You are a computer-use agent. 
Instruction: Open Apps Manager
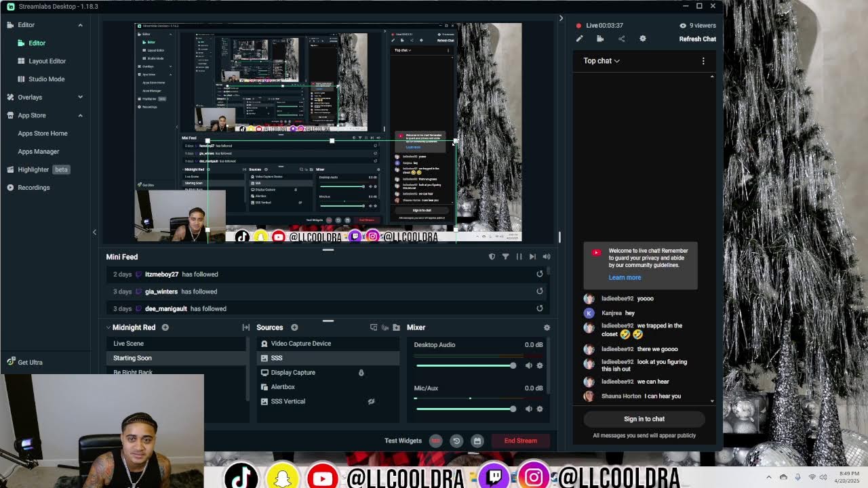[x=38, y=151]
